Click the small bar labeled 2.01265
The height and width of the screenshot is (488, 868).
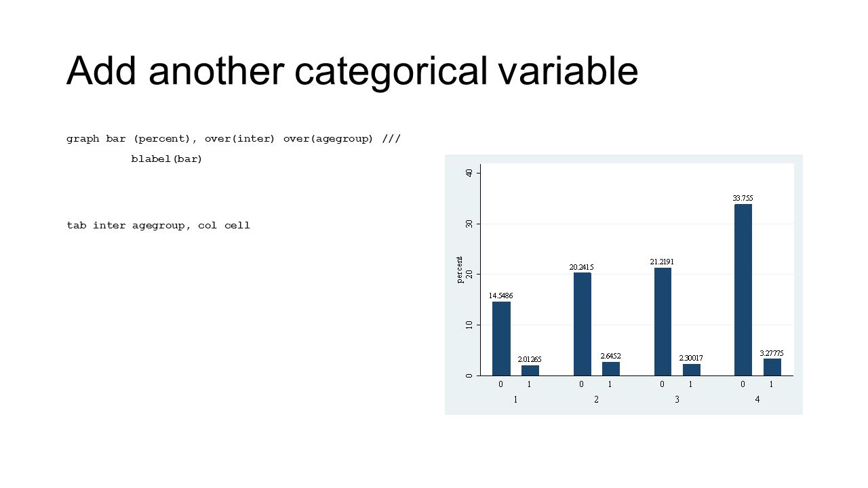click(x=530, y=370)
